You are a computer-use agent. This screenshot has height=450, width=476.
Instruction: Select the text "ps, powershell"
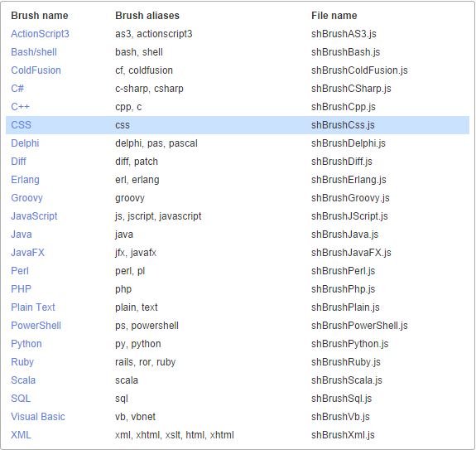click(147, 326)
